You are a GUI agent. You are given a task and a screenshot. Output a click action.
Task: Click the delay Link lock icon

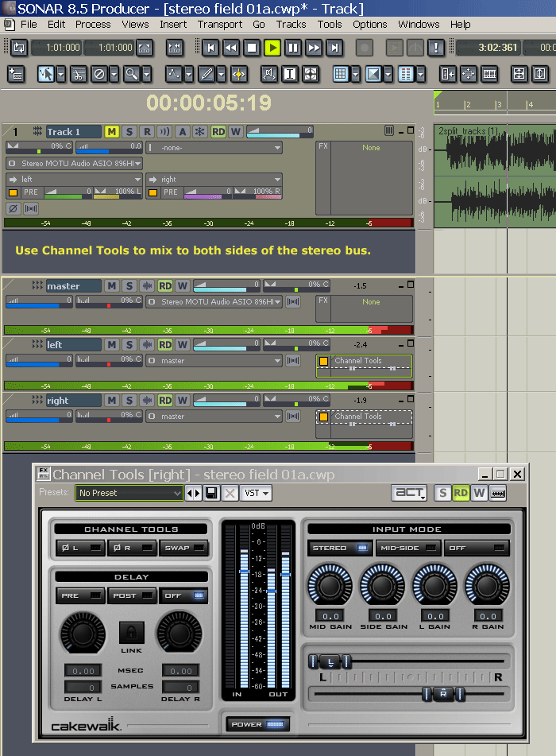tap(131, 633)
